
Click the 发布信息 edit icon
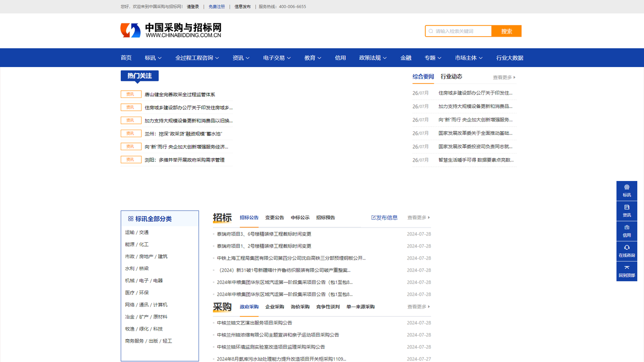(x=373, y=218)
